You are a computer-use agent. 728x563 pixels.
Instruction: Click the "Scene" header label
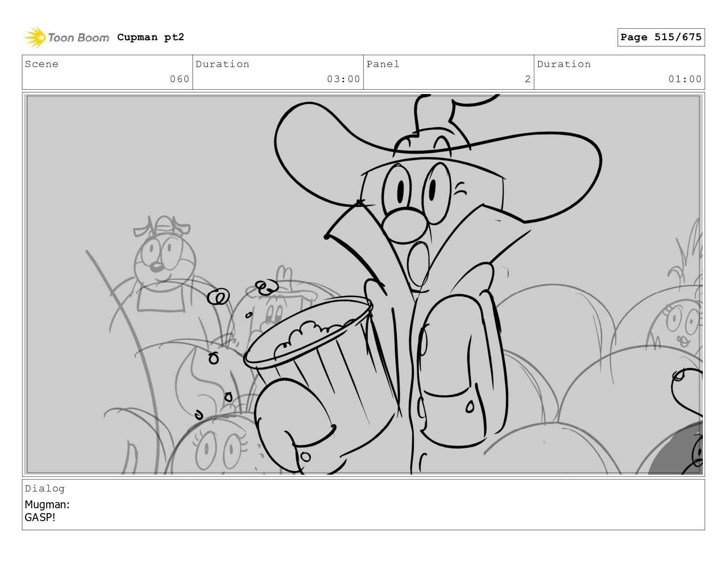tap(41, 64)
